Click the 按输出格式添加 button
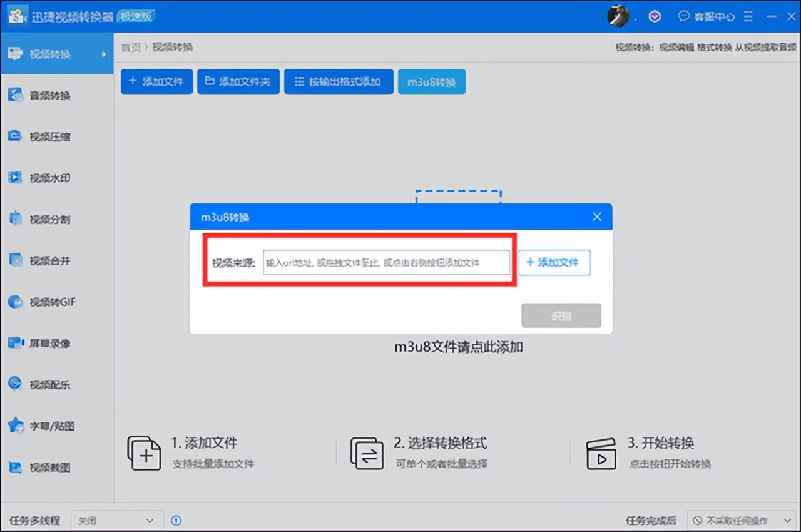801x532 pixels. [339, 81]
